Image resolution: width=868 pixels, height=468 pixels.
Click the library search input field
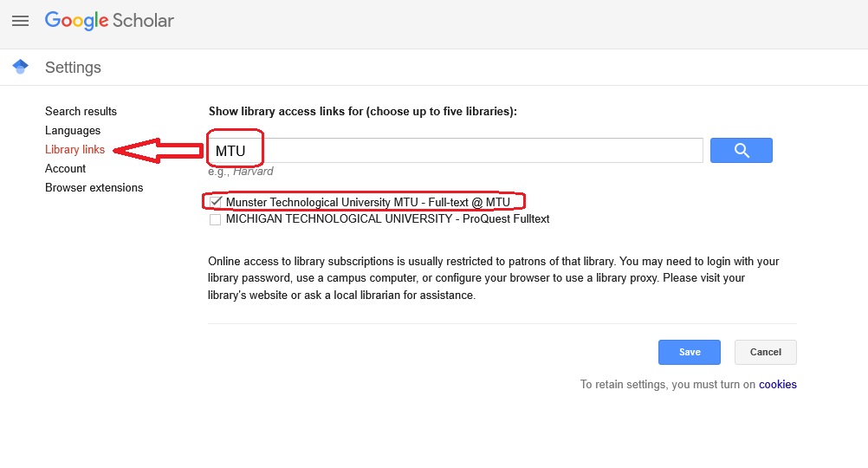456,150
